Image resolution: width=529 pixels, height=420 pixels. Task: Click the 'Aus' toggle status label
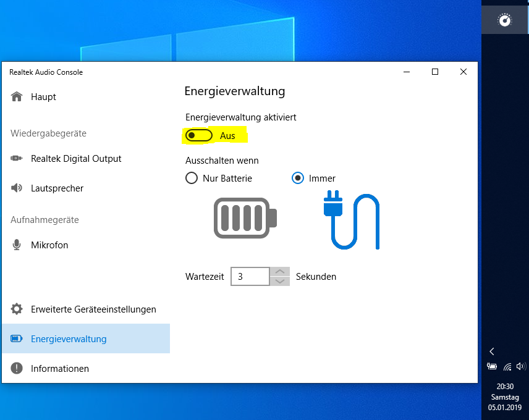click(227, 136)
